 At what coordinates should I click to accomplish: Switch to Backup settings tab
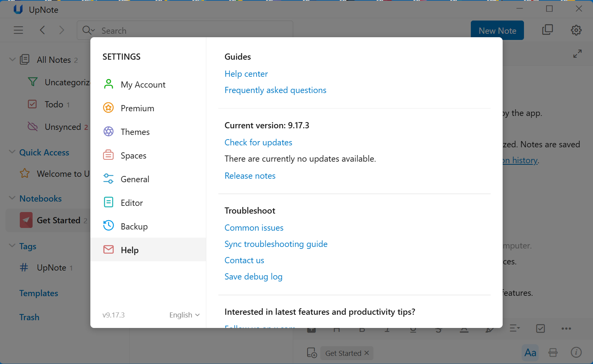[134, 226]
